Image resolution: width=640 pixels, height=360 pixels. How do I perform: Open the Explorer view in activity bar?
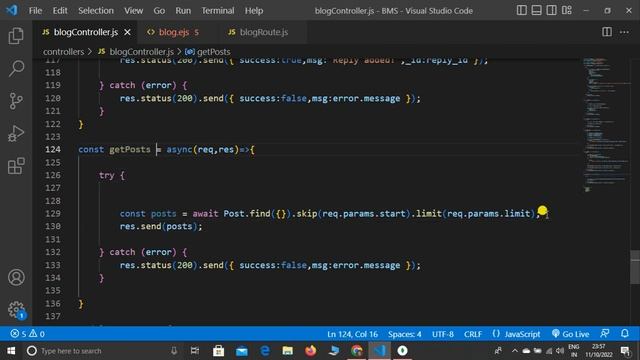[16, 36]
